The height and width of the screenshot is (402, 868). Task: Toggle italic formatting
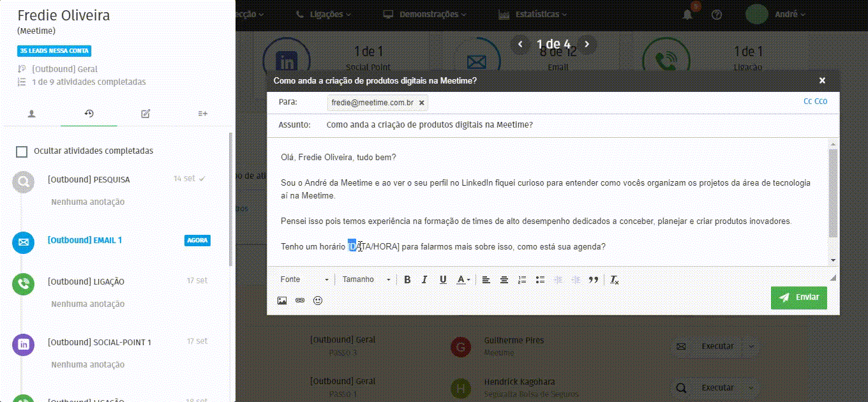425,279
